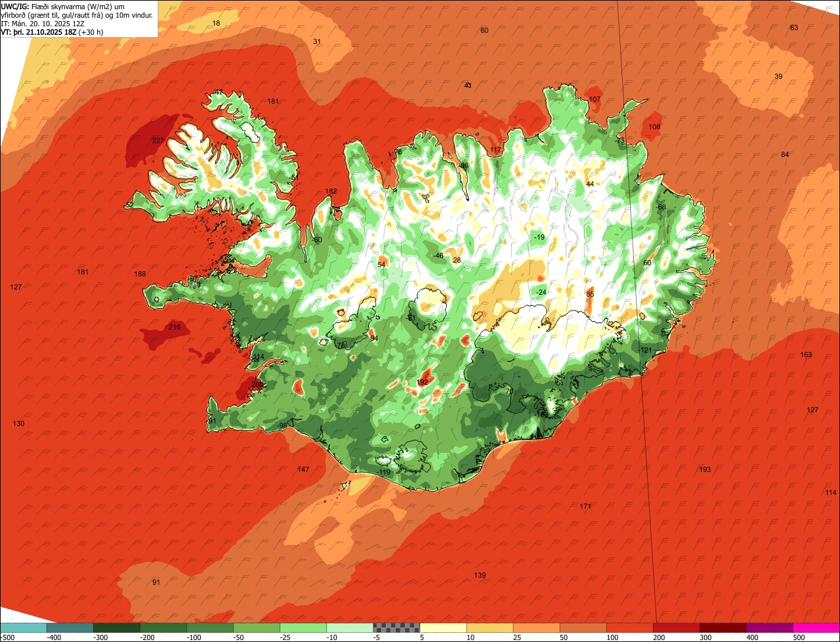This screenshot has height=642, width=840.
Task: Select the map value 182
Action: tap(331, 192)
